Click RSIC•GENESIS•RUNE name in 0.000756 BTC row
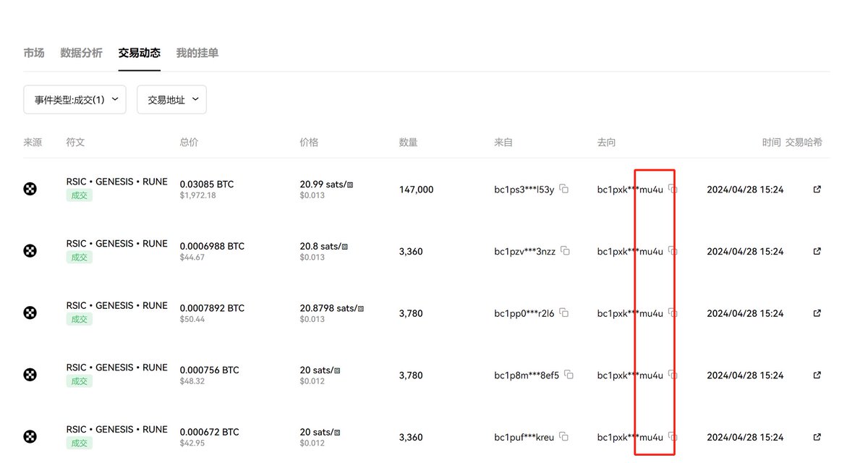The width and height of the screenshot is (868, 463). [x=116, y=368]
